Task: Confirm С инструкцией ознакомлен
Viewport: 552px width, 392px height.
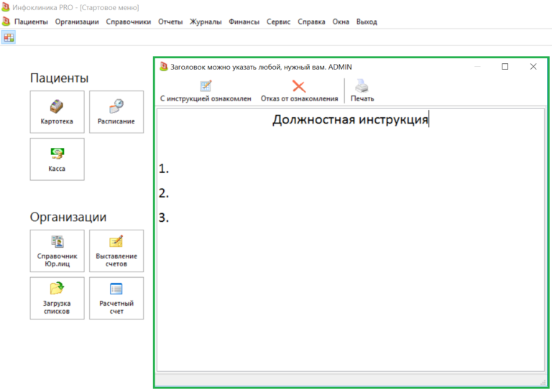Action: pos(206,91)
